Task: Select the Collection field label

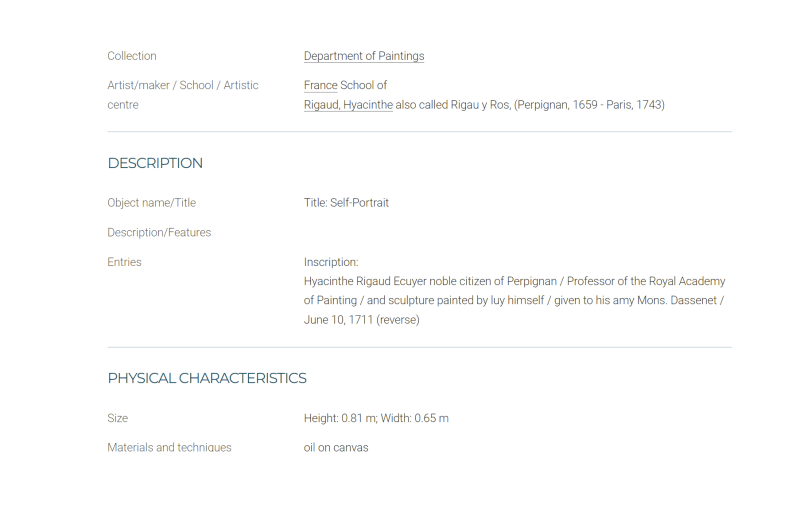Action: [132, 56]
